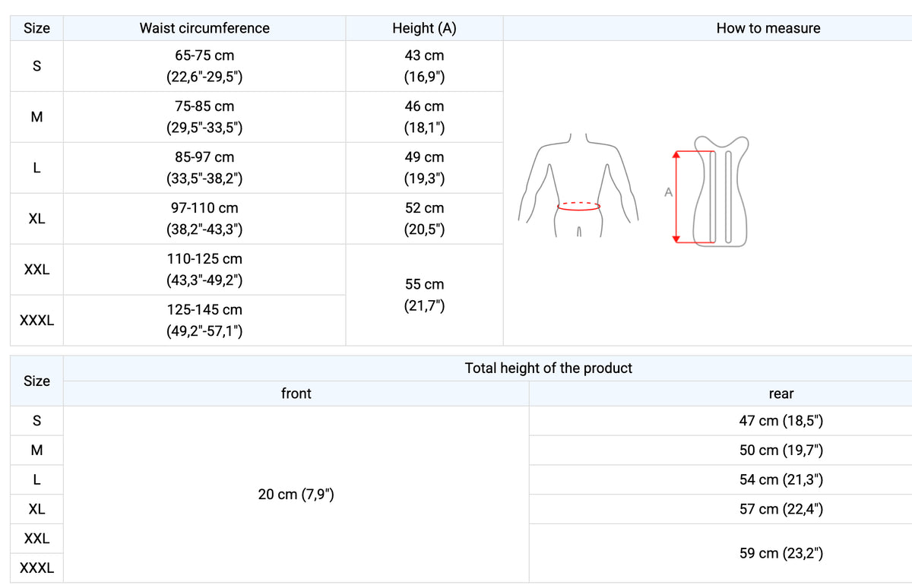Click the '(16,9")' height value
This screenshot has height=588, width=912.
pyautogui.click(x=424, y=77)
